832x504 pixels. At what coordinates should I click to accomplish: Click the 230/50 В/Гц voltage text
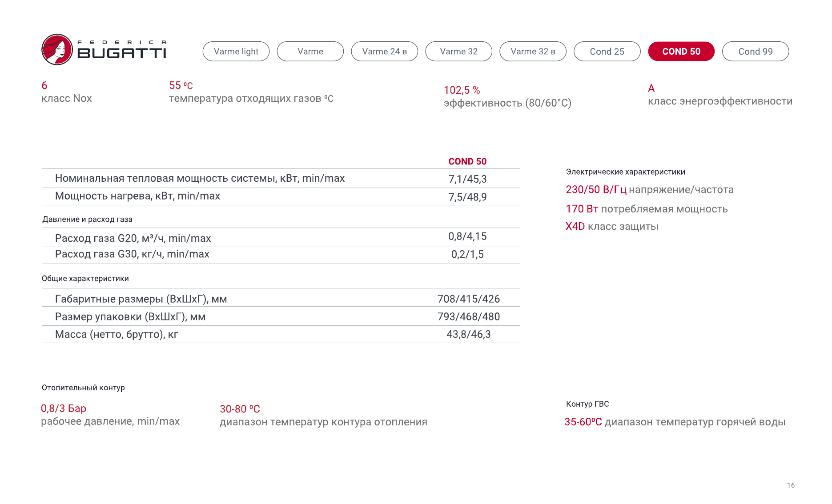tap(596, 190)
